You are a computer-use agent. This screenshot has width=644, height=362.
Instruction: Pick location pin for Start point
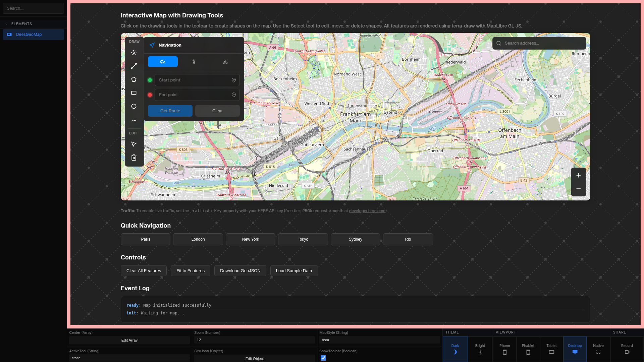pos(234,80)
